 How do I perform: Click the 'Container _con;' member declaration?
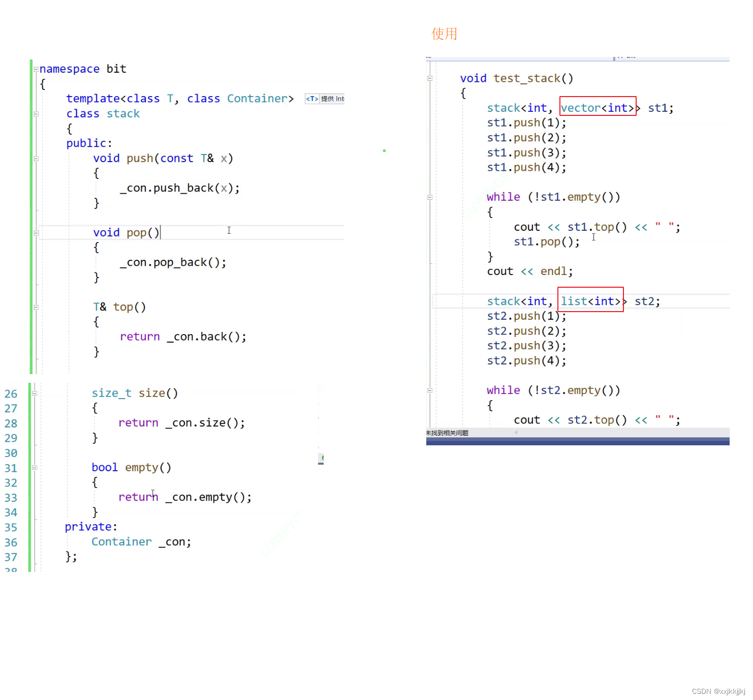[141, 542]
